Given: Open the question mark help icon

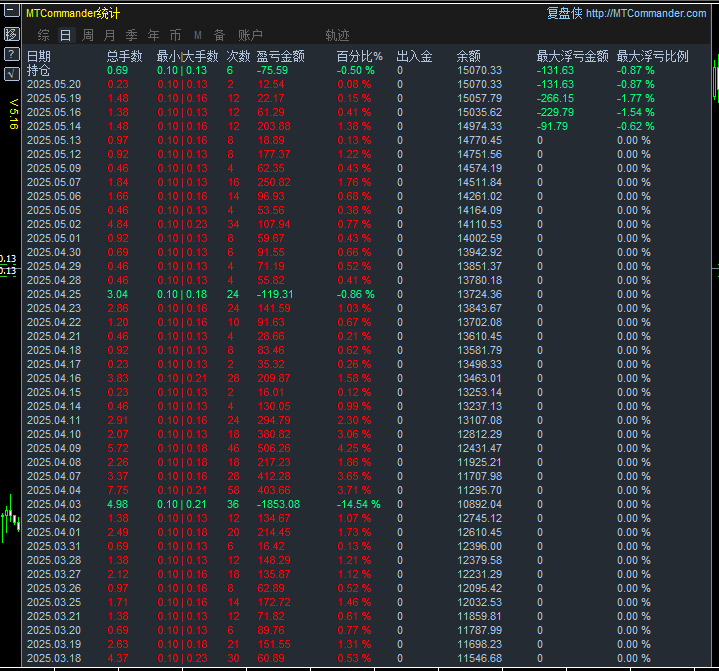Looking at the screenshot, I should [x=11, y=54].
